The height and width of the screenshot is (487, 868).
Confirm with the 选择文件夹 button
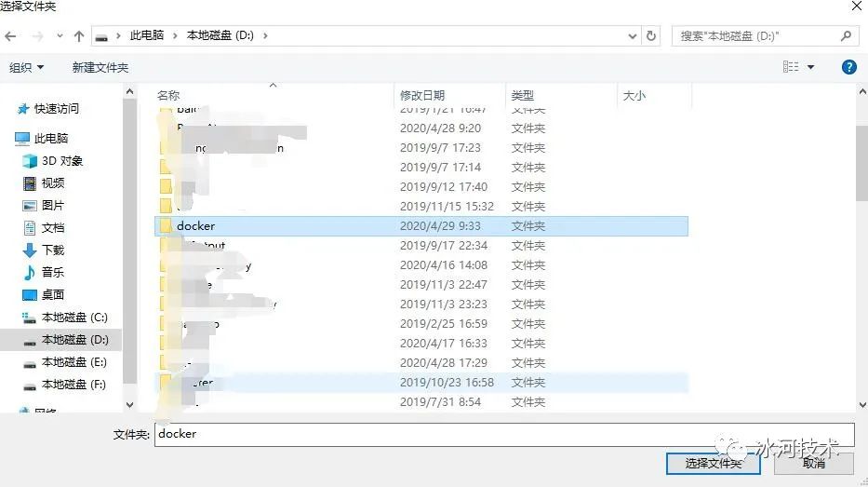[x=713, y=463]
